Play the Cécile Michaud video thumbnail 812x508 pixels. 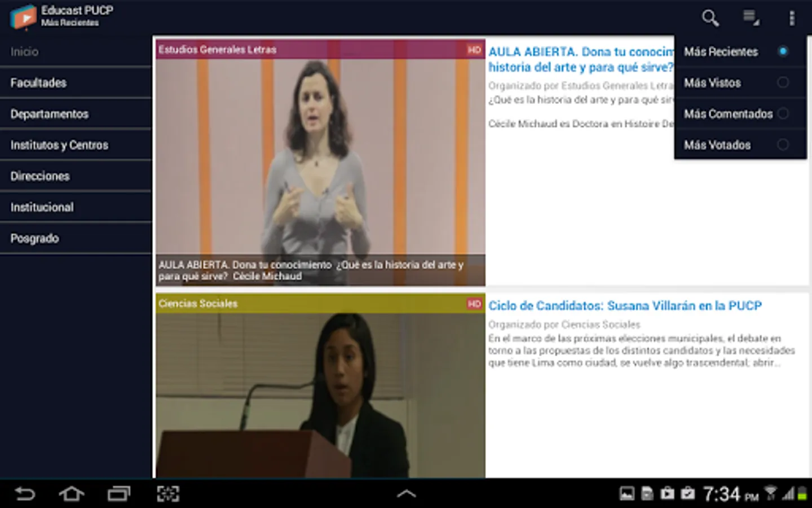point(320,163)
